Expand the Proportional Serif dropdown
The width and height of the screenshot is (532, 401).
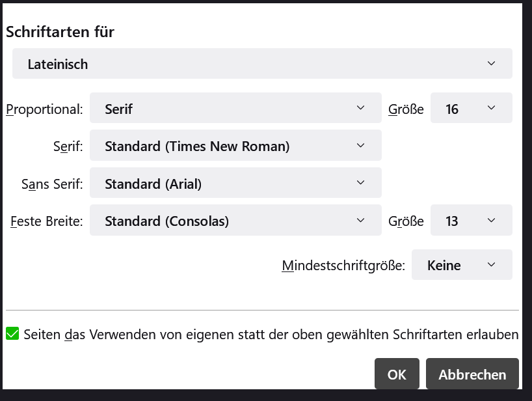(x=235, y=108)
